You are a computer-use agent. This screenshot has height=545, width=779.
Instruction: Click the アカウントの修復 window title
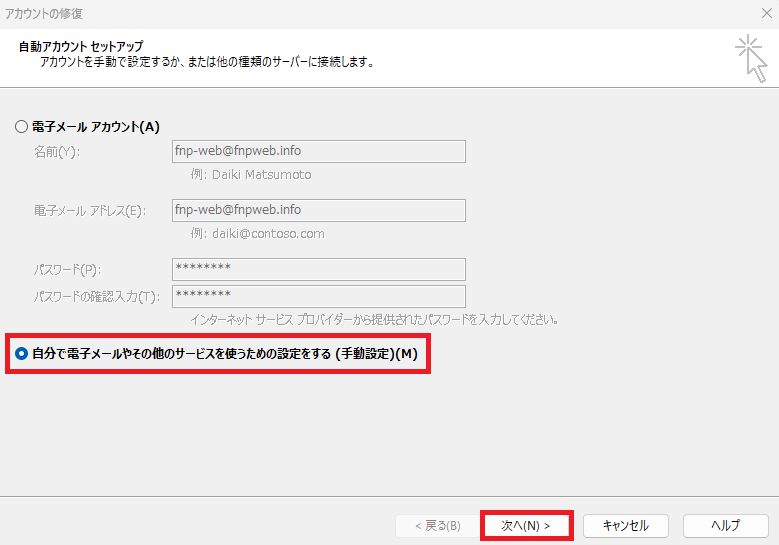tap(44, 13)
